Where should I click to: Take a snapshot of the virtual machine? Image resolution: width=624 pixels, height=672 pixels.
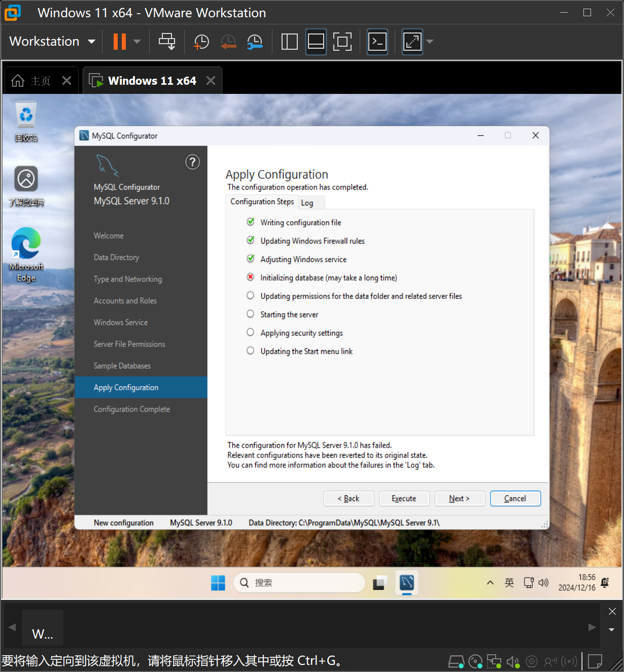(x=201, y=42)
